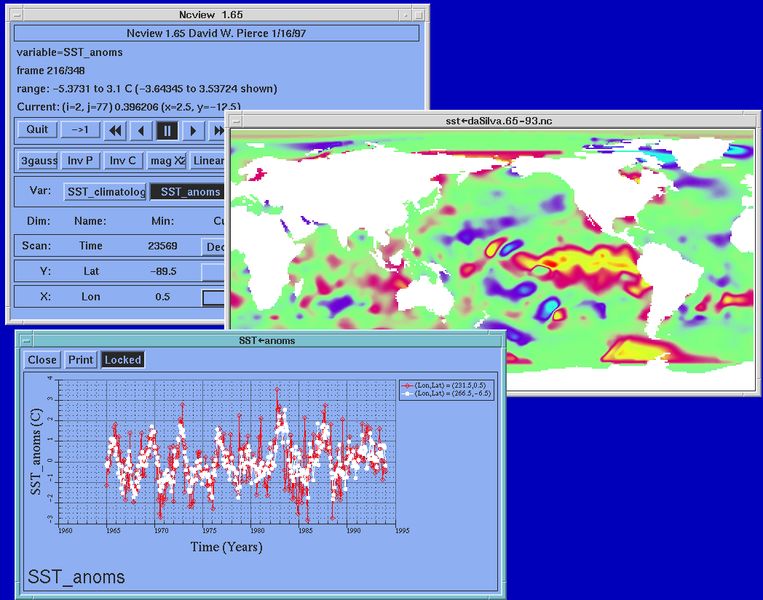
Task: Click the fast-forward double-arrow button
Action: tap(217, 130)
